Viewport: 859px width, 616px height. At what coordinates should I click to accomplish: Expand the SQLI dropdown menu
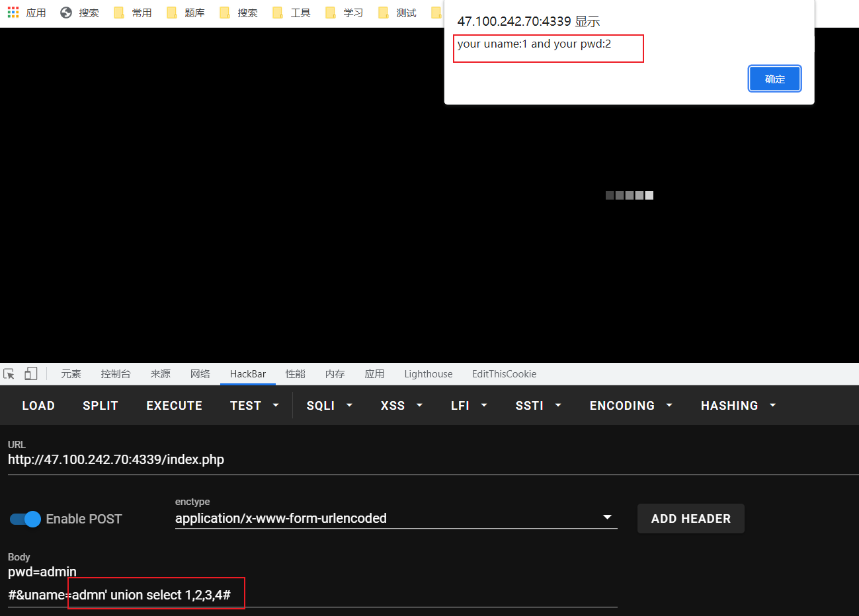coord(329,406)
